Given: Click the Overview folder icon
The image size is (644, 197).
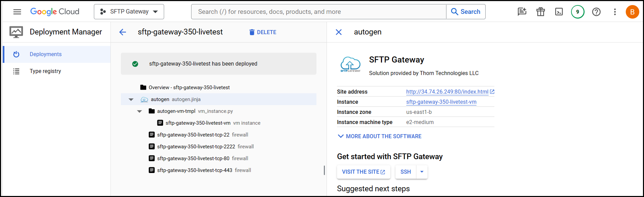Looking at the screenshot, I should 143,88.
